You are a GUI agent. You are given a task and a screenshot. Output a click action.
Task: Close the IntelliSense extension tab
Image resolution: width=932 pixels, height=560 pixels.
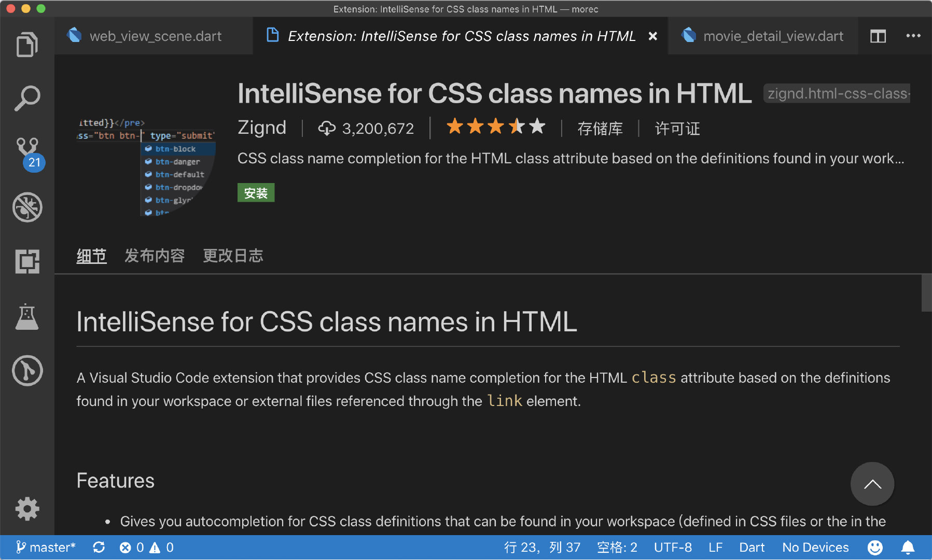pyautogui.click(x=653, y=36)
